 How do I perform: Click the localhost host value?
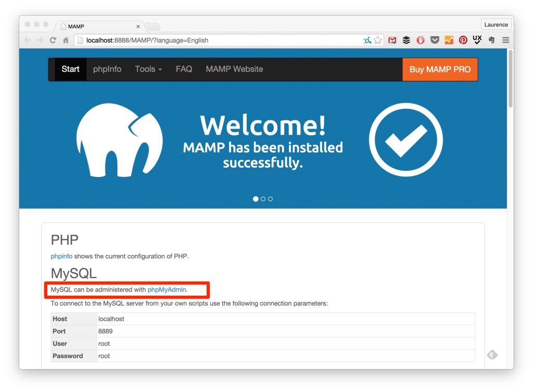pos(111,319)
